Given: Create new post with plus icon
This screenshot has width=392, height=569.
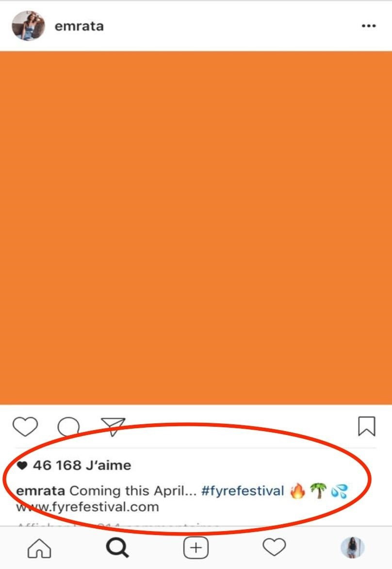Looking at the screenshot, I should (x=196, y=548).
